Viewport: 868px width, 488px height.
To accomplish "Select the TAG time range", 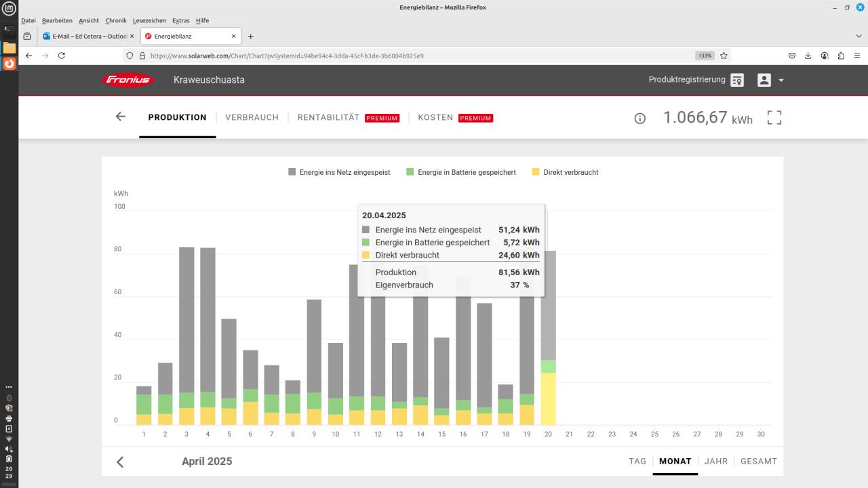I will tap(637, 461).
